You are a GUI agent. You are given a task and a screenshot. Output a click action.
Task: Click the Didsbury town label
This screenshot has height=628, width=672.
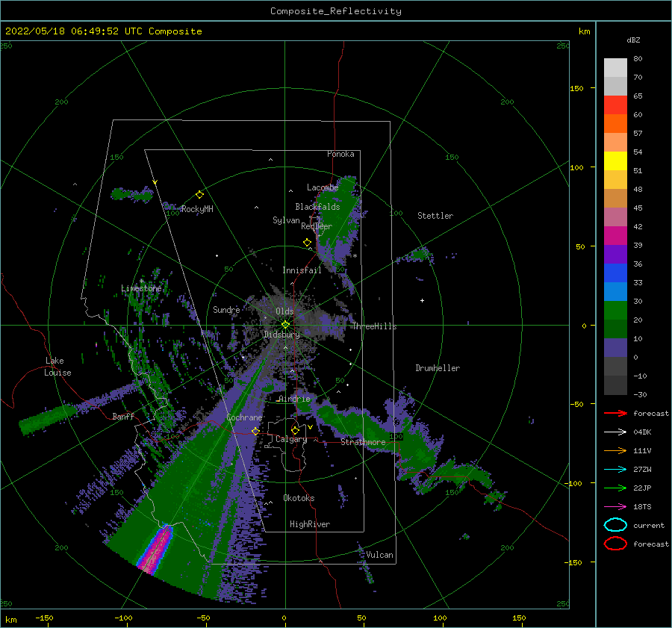[281, 335]
